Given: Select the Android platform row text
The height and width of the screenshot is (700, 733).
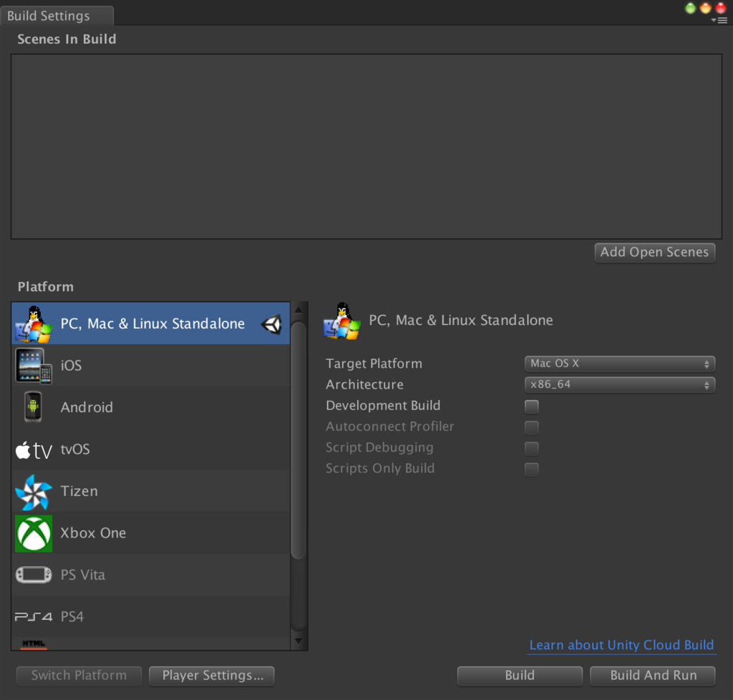Looking at the screenshot, I should pyautogui.click(x=87, y=407).
